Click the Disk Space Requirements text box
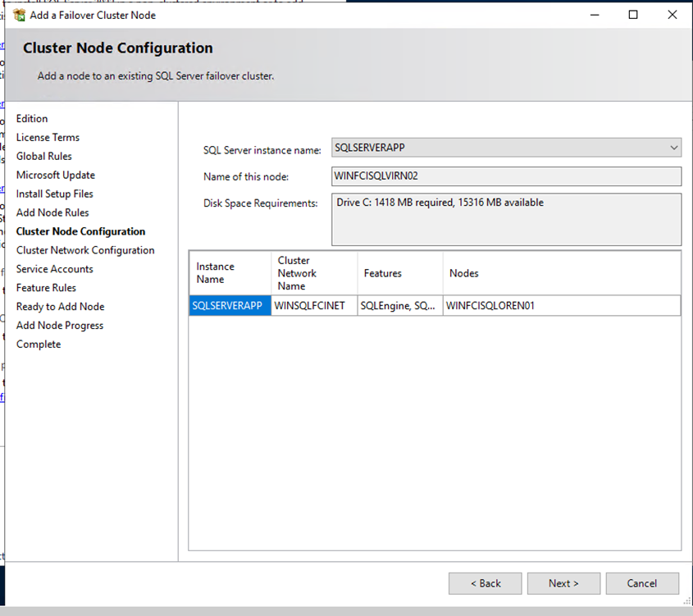 click(506, 219)
